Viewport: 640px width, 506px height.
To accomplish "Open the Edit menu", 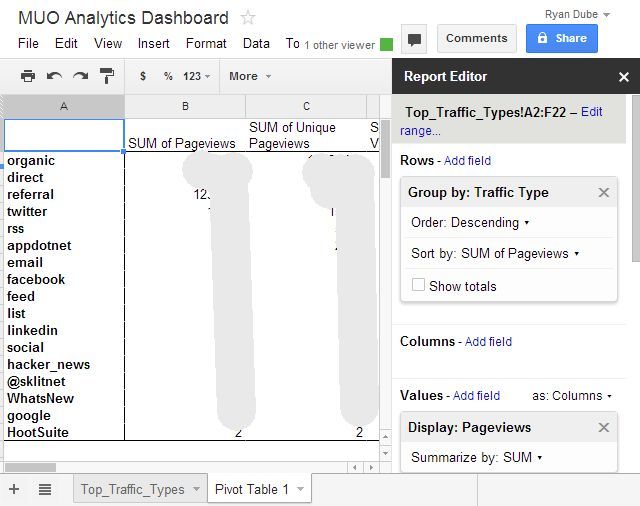I will (66, 43).
